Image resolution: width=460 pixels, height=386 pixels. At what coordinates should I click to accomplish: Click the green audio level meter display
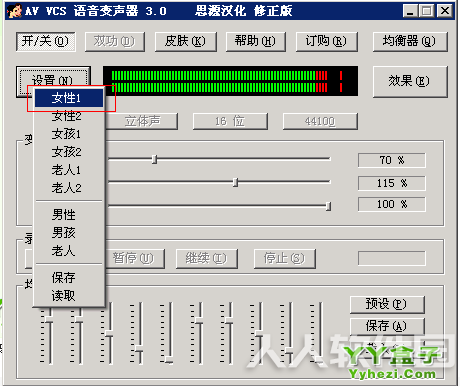(231, 81)
